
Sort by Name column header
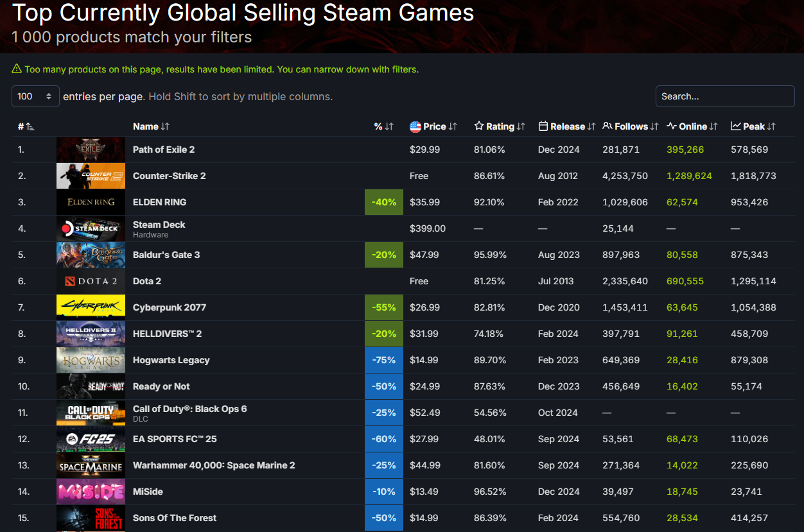[151, 126]
